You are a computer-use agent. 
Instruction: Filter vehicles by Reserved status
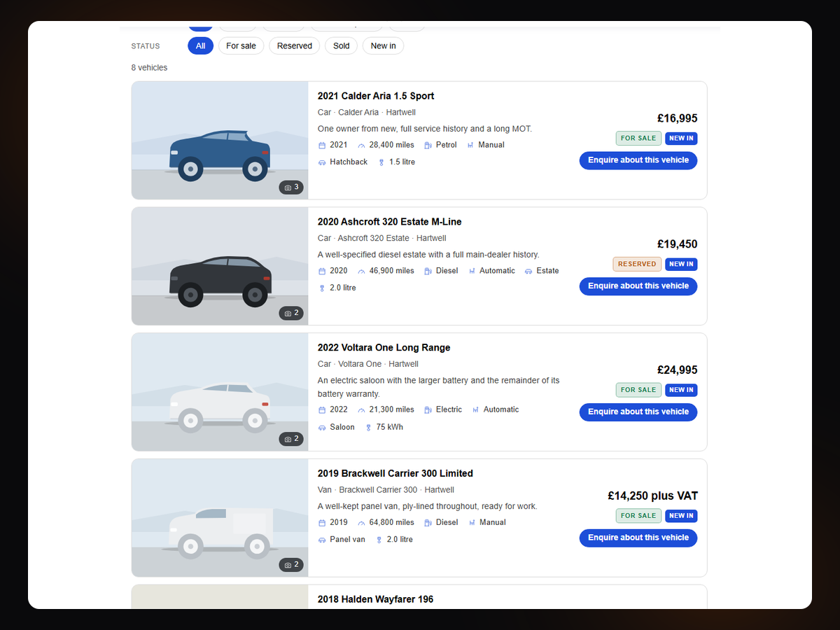[x=295, y=45]
